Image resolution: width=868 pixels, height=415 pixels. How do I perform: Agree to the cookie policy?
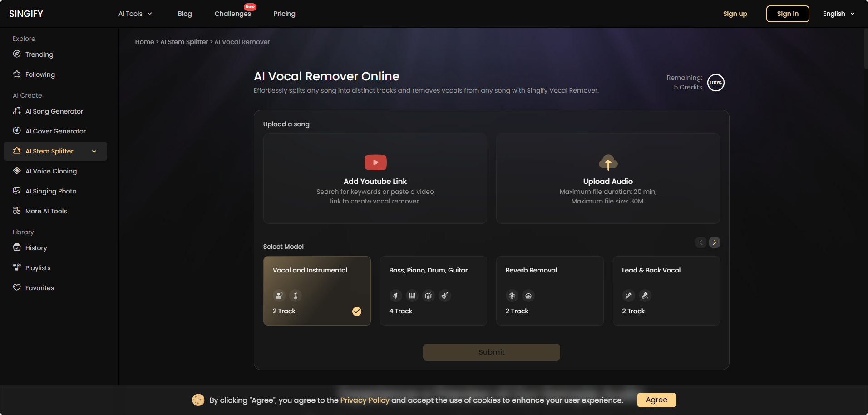656,400
